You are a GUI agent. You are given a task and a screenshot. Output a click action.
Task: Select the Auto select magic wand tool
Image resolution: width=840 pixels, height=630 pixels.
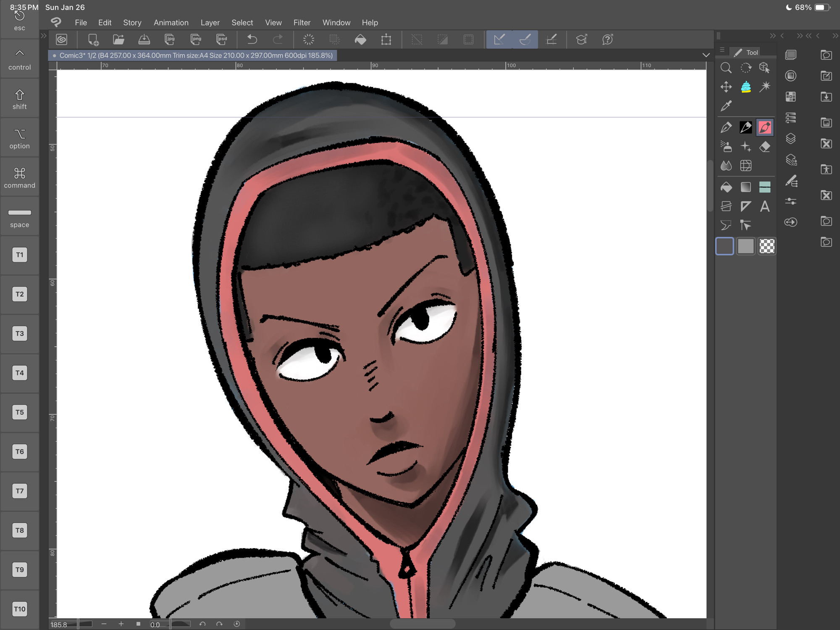tap(765, 87)
